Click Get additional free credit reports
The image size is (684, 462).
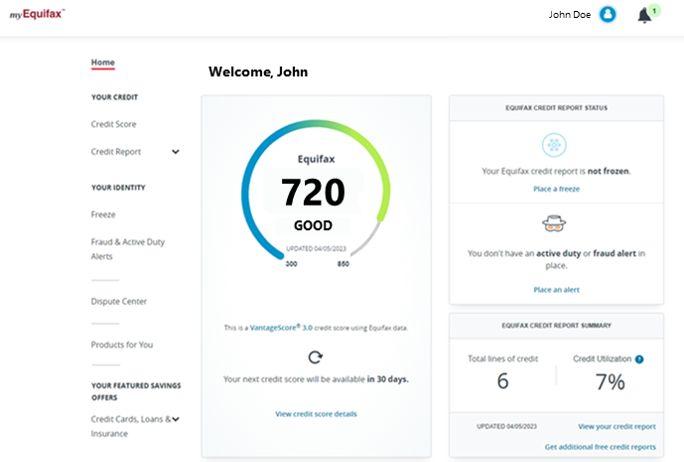click(x=600, y=447)
